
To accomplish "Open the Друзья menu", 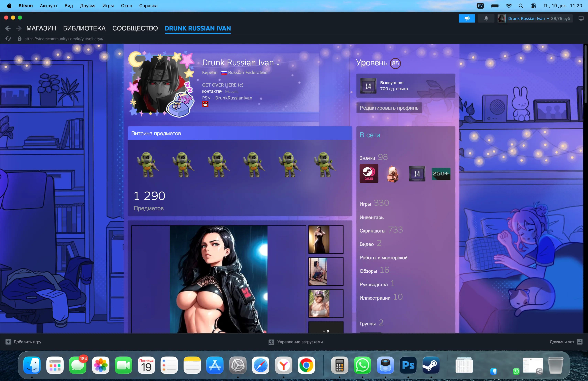I will coord(88,6).
